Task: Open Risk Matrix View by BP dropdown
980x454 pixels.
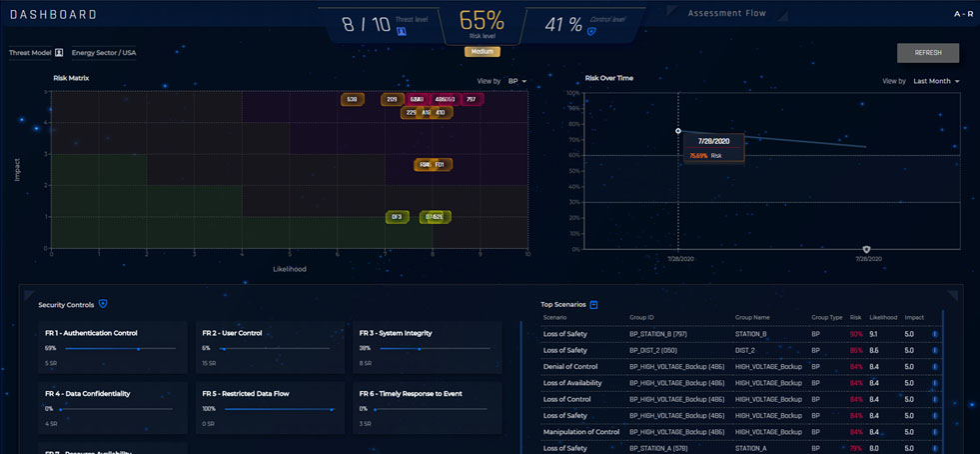Action: [516, 81]
